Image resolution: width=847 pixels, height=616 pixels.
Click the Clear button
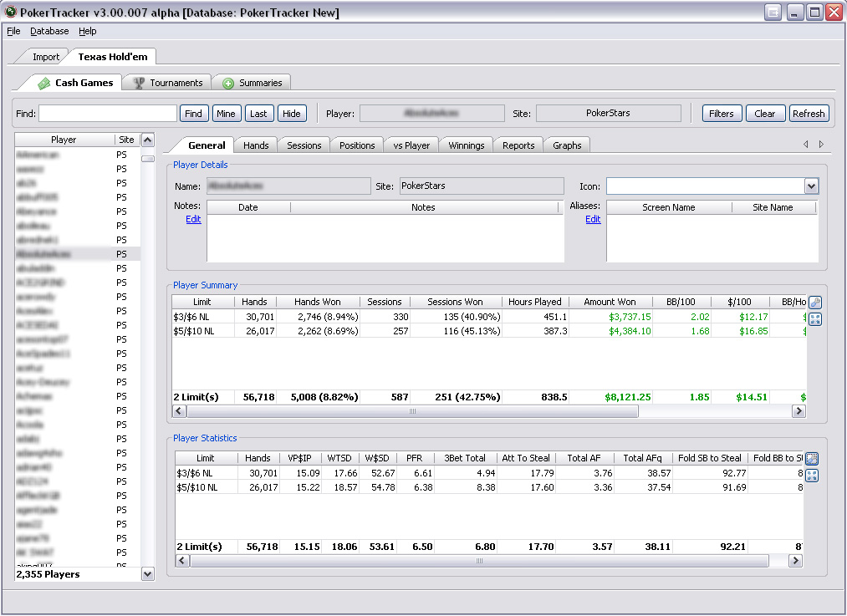(765, 114)
